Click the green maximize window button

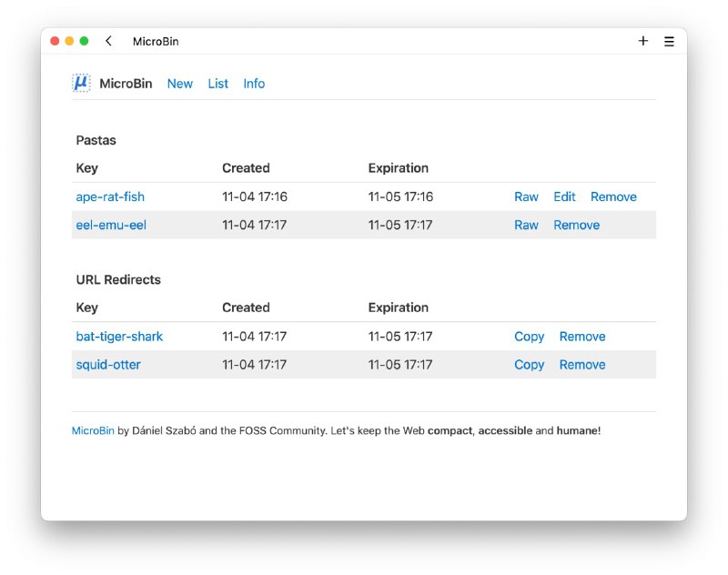tap(84, 41)
